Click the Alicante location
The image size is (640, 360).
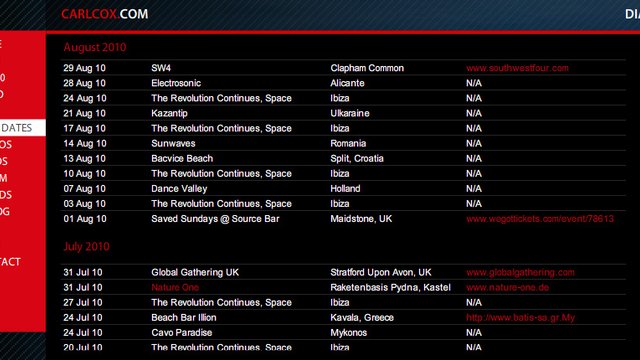347,83
